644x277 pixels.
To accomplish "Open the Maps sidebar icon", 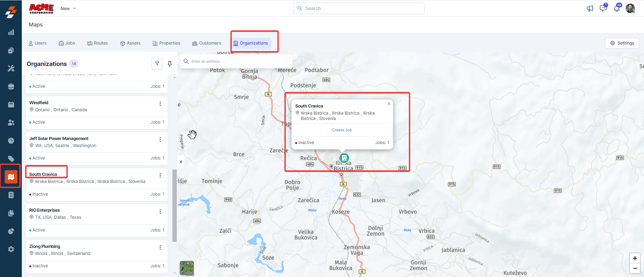I will (x=11, y=177).
